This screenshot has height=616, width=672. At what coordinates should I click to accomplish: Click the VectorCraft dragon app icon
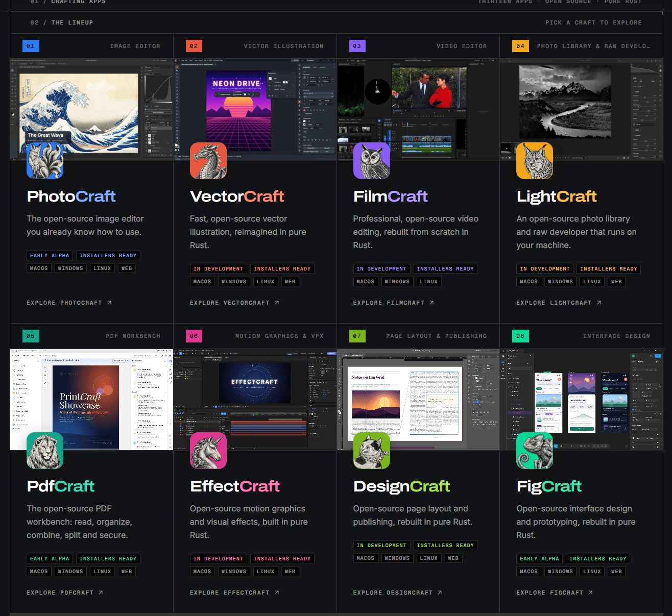coord(208,161)
